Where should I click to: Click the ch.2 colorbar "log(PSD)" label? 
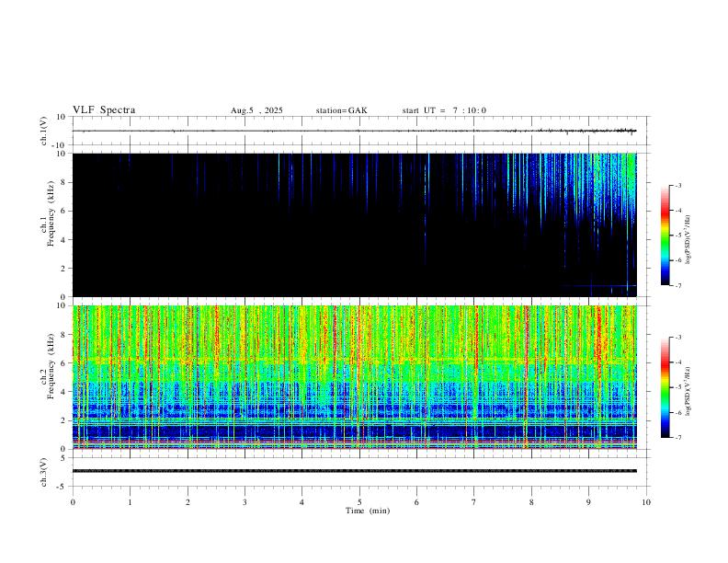688,391
